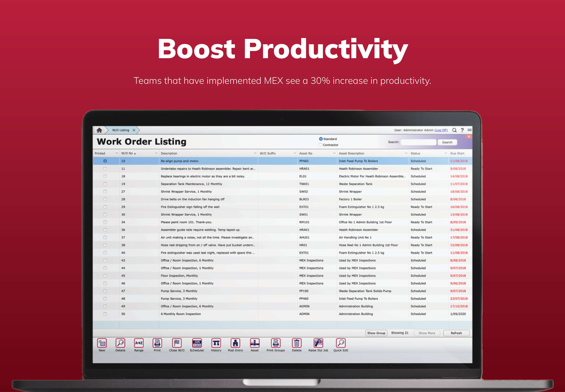Go to the Home breadcrumb icon

(x=99, y=130)
